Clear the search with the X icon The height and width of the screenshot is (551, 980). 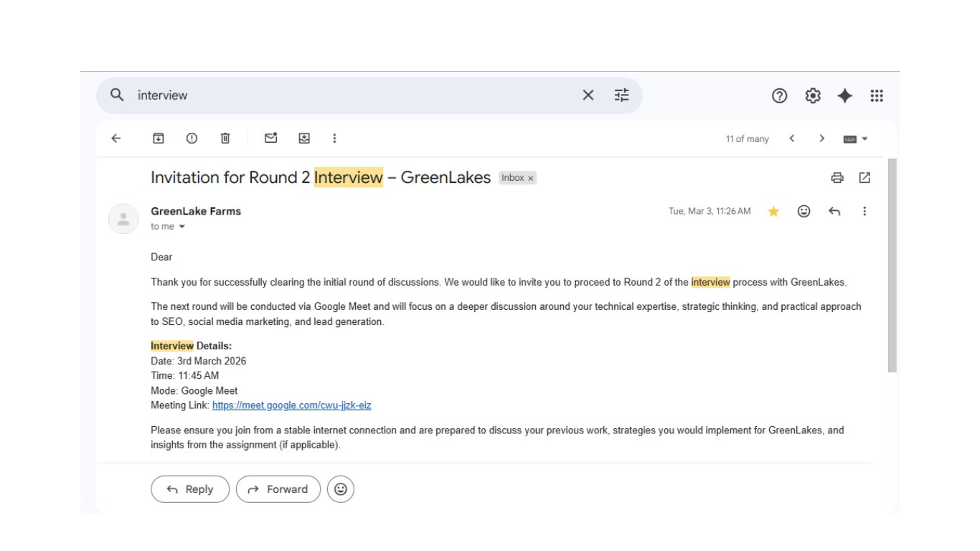coord(588,95)
